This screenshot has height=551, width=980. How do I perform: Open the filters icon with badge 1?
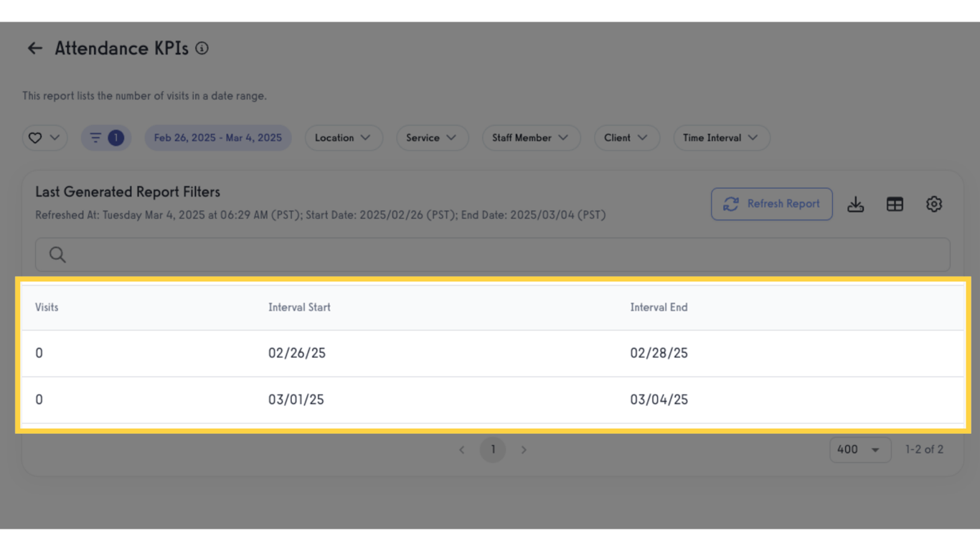pyautogui.click(x=106, y=138)
